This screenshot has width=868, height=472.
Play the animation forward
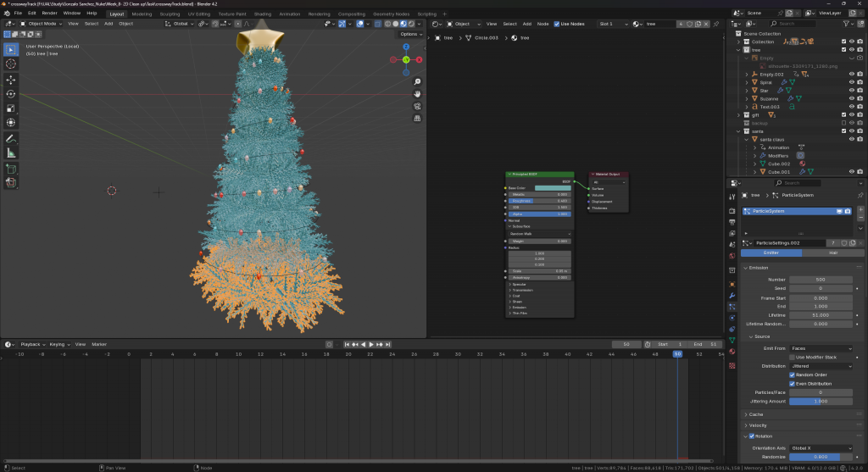click(x=371, y=344)
